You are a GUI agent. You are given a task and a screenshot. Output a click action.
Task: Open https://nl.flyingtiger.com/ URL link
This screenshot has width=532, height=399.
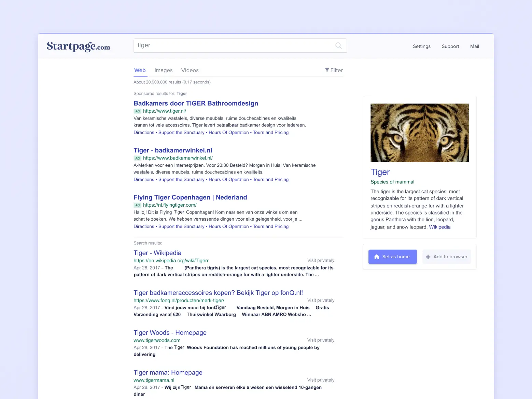pyautogui.click(x=170, y=205)
